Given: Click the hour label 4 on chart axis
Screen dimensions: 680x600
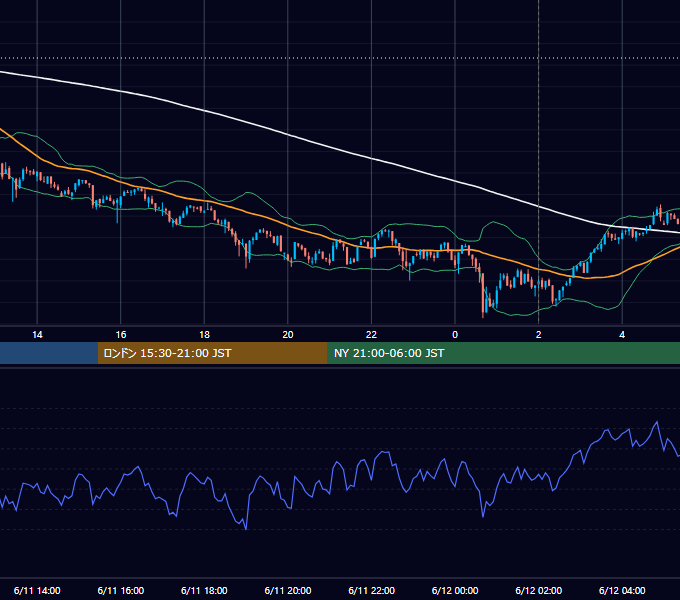Looking at the screenshot, I should [x=622, y=335].
